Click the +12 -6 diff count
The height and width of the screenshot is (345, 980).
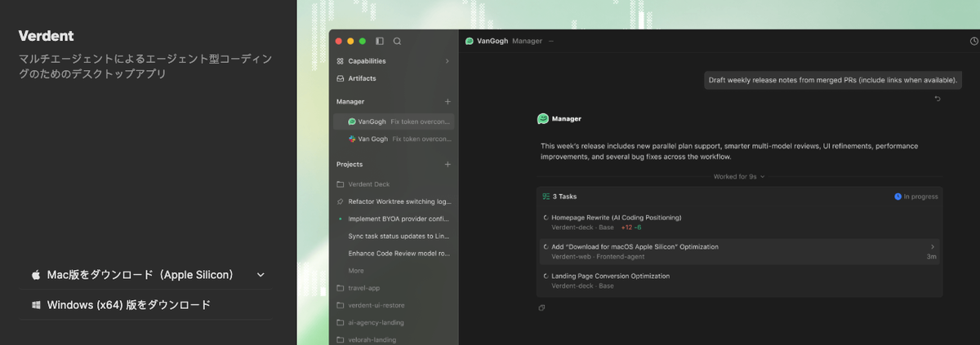coord(631,227)
